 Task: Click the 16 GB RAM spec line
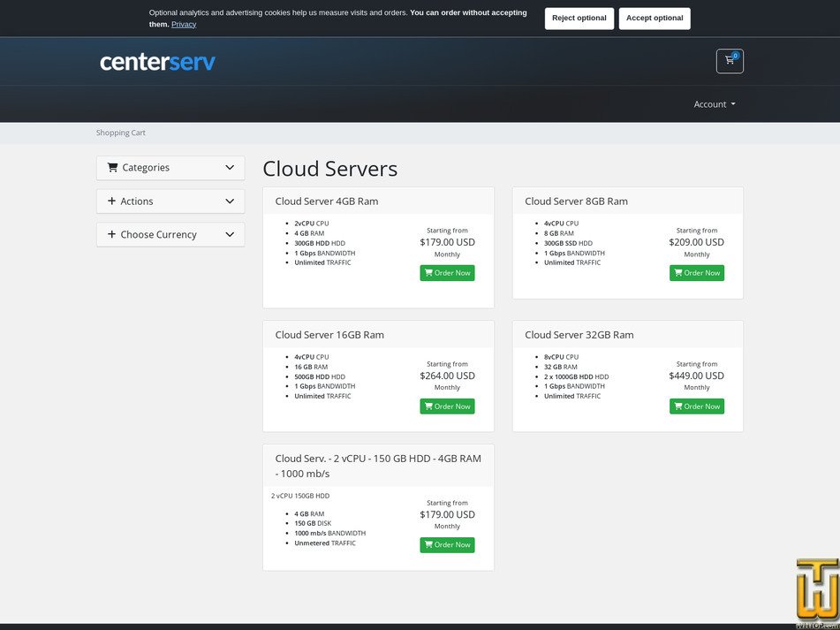(x=311, y=367)
